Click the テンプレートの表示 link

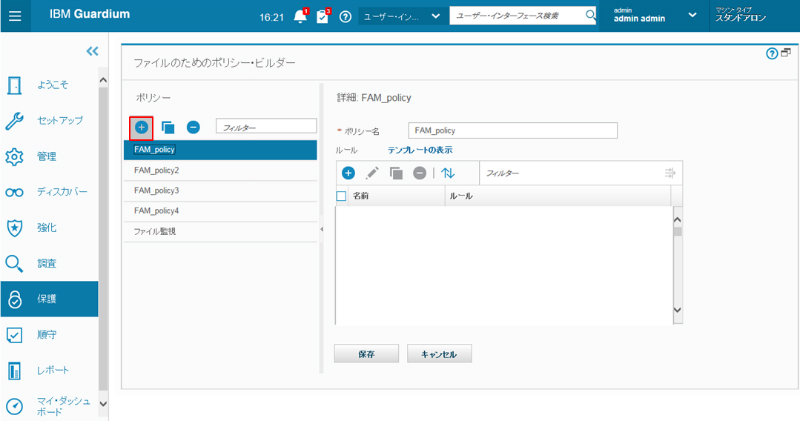point(420,150)
